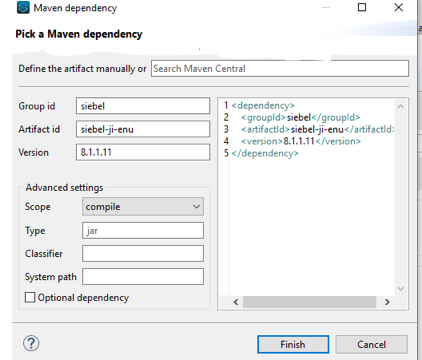Viewport: 422px width, 360px height.
Task: Open the Scope dropdown showing compile
Action: pyautogui.click(x=143, y=207)
